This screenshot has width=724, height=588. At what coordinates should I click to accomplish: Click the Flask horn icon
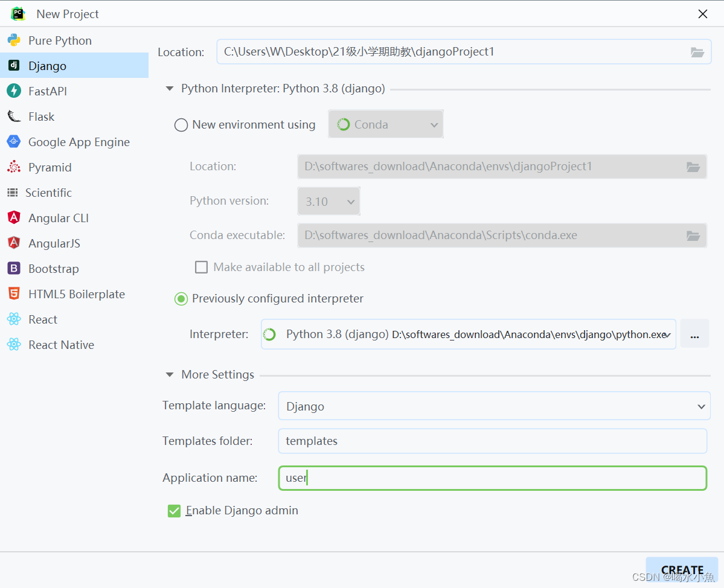(14, 117)
